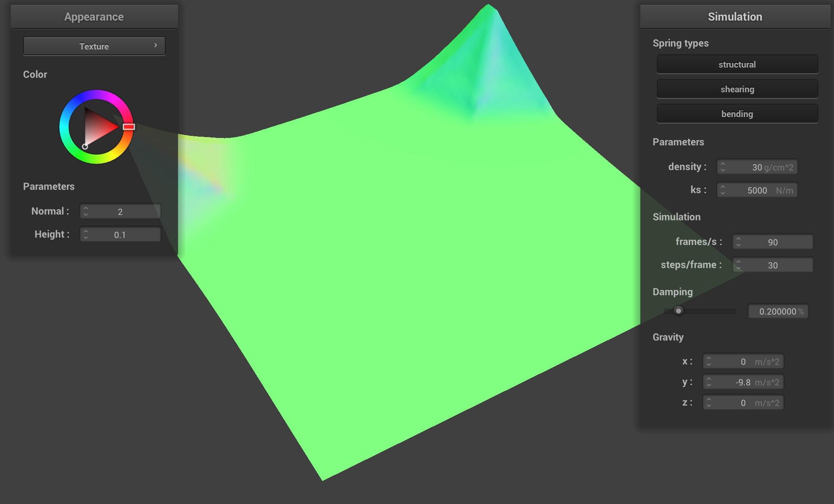Click the Height value field
Image resolution: width=834 pixels, height=504 pixels.
[x=120, y=234]
